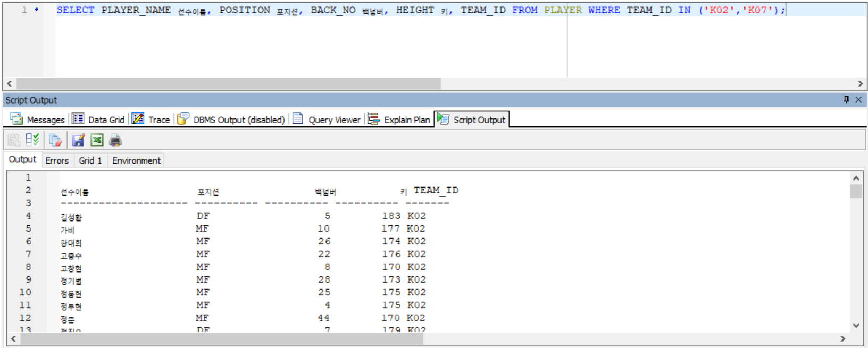Select the Script Output tab
Image resolution: width=868 pixels, height=348 pixels.
coord(472,120)
